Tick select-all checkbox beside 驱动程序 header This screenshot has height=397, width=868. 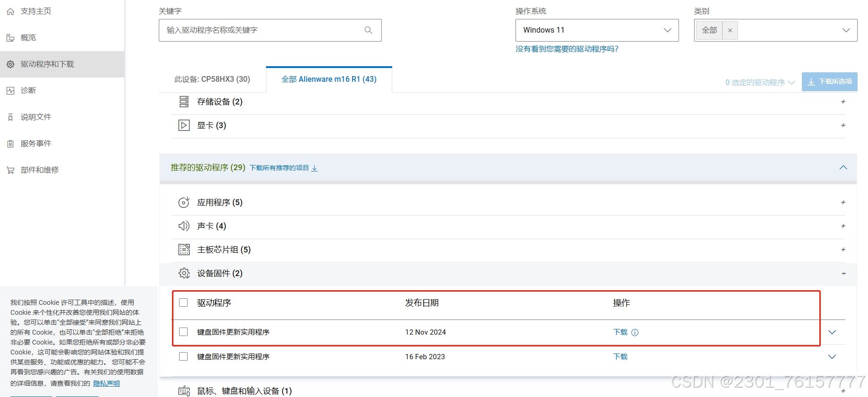[x=183, y=303]
